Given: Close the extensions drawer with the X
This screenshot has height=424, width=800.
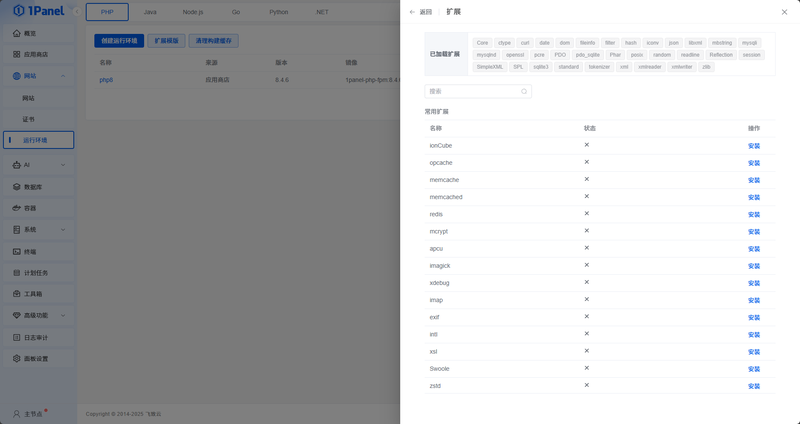Looking at the screenshot, I should pos(784,12).
